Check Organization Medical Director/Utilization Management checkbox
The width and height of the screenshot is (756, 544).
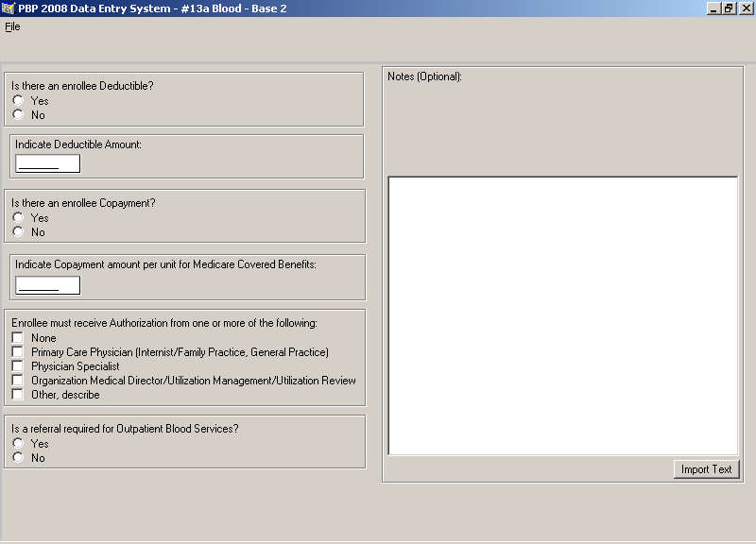[17, 381]
